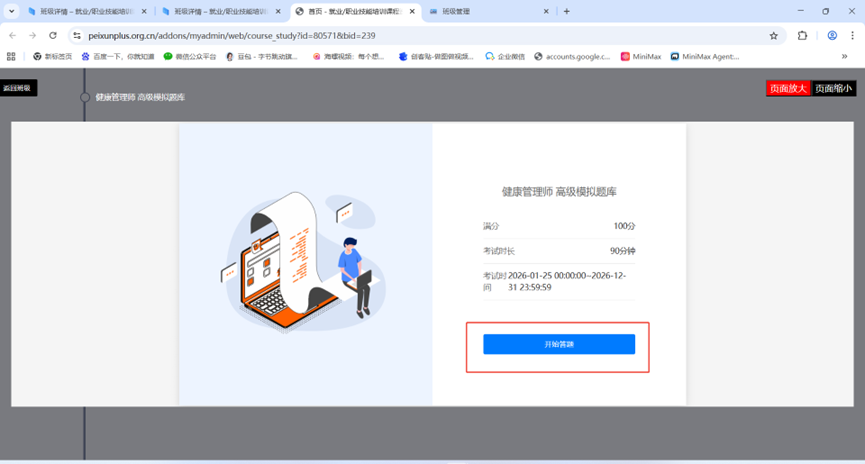Viewport: 865px width, 464px height.
Task: Open the apps grid in bookmarks bar
Action: coord(12,57)
